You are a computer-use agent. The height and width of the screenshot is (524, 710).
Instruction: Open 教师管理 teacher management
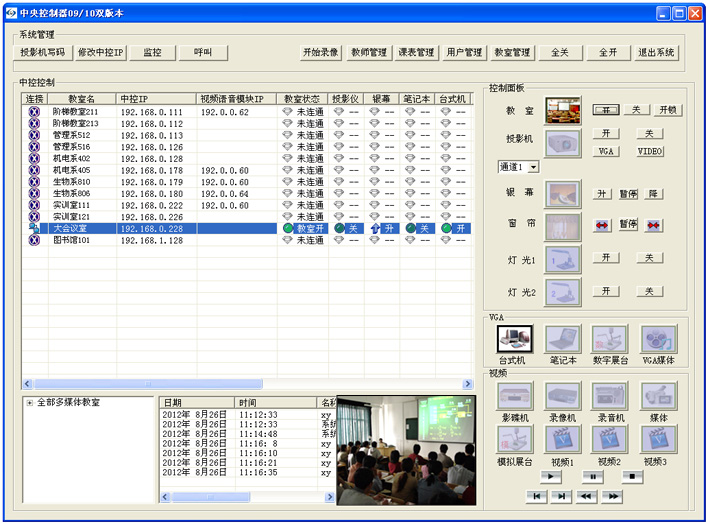click(x=368, y=52)
